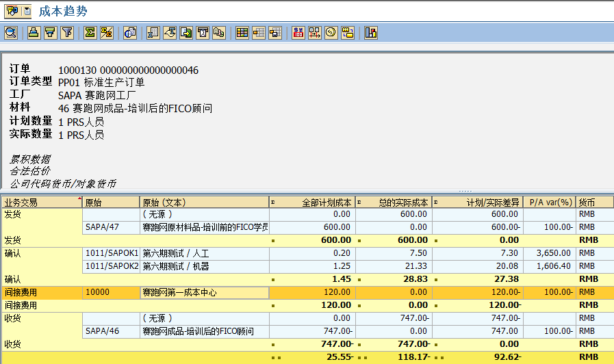Select the 原始 column header
The width and height of the screenshot is (614, 364).
coord(111,203)
